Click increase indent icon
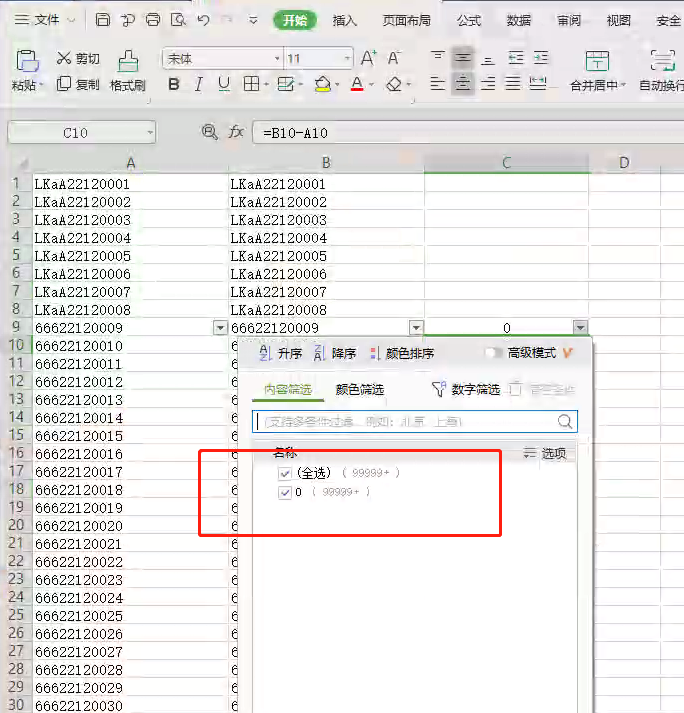Screen dimensions: 684x713 click(541, 58)
